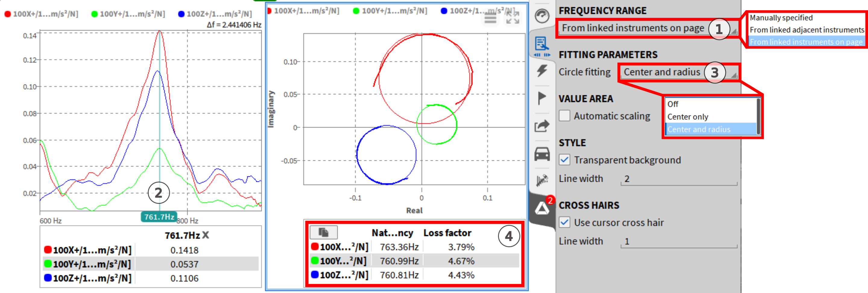The height and width of the screenshot is (293, 868).
Task: Click the 800 Hz axis label
Action: [x=188, y=221]
